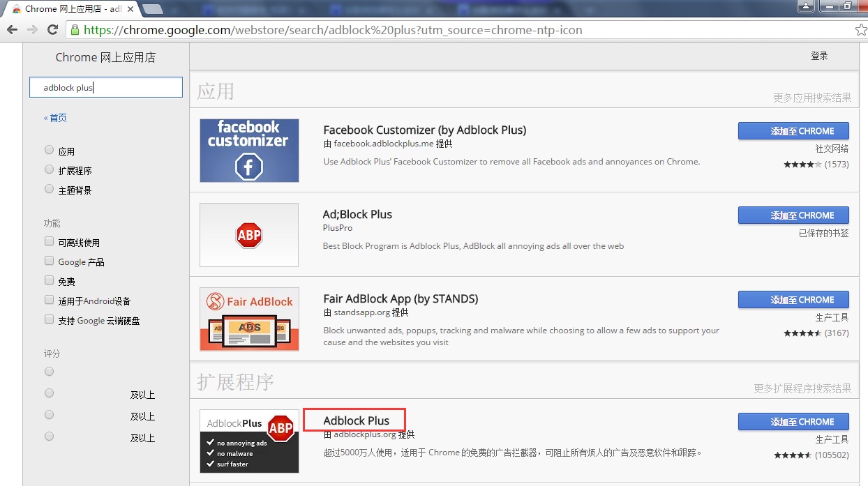This screenshot has width=868, height=486.
Task: Tick the 支持 Google 云端硬盘 checkbox
Action: (49, 319)
